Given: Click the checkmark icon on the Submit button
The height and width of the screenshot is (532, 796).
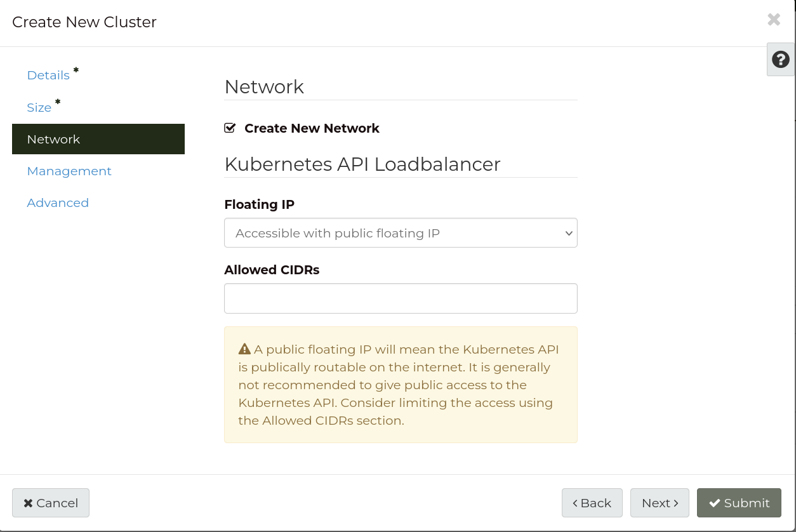Looking at the screenshot, I should [715, 502].
